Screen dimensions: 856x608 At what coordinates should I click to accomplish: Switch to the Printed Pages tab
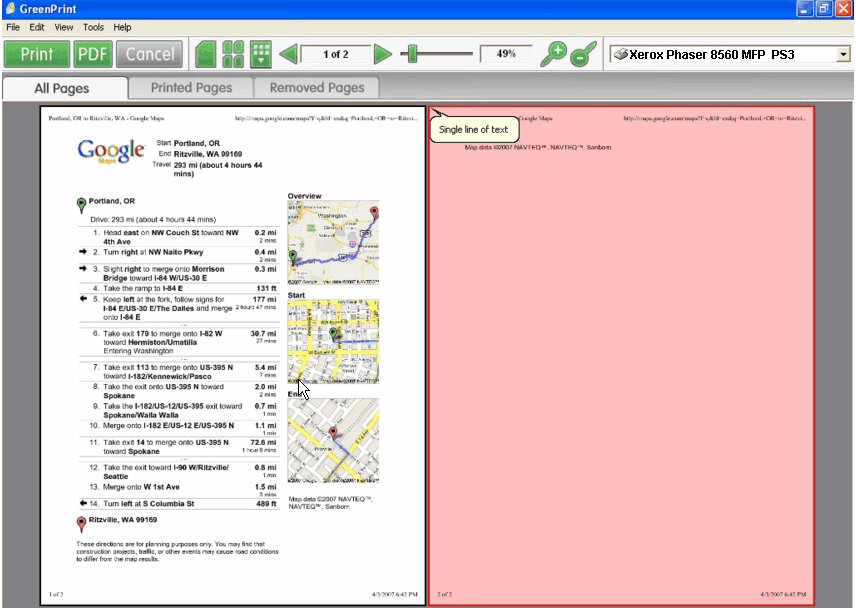[191, 88]
